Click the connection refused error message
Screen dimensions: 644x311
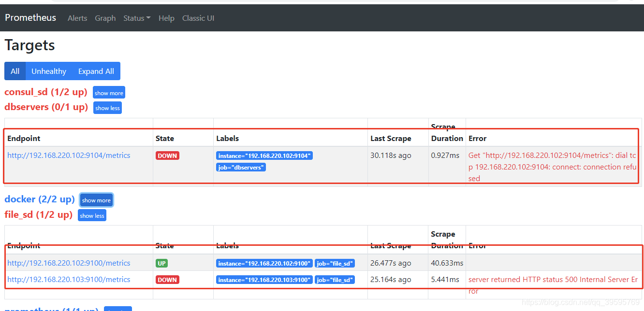[x=553, y=167]
